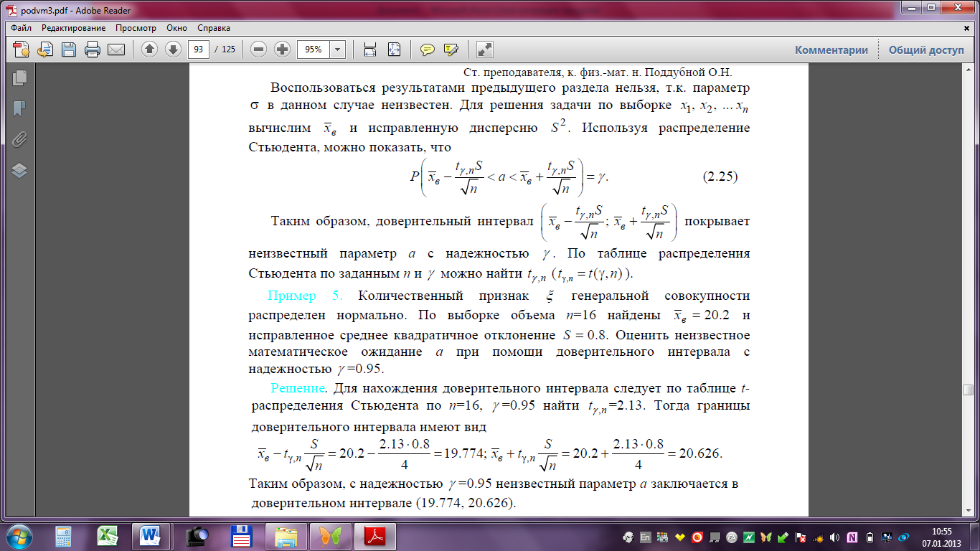Show attachments paperclip panel
Screen dimensions: 980x551
pyautogui.click(x=19, y=139)
